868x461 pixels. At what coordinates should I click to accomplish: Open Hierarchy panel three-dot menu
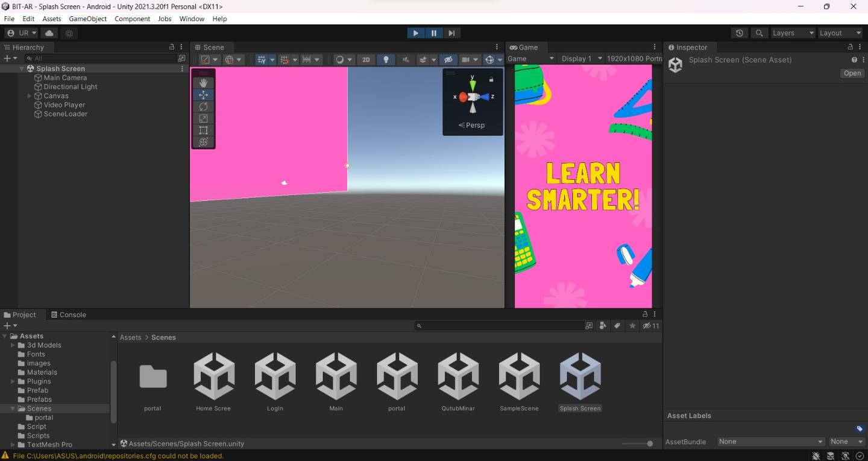click(181, 47)
